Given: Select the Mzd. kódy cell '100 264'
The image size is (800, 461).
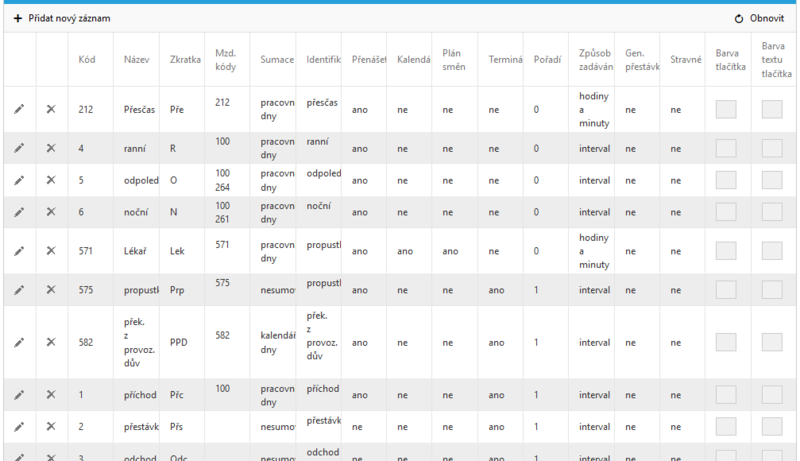Looking at the screenshot, I should coord(222,180).
